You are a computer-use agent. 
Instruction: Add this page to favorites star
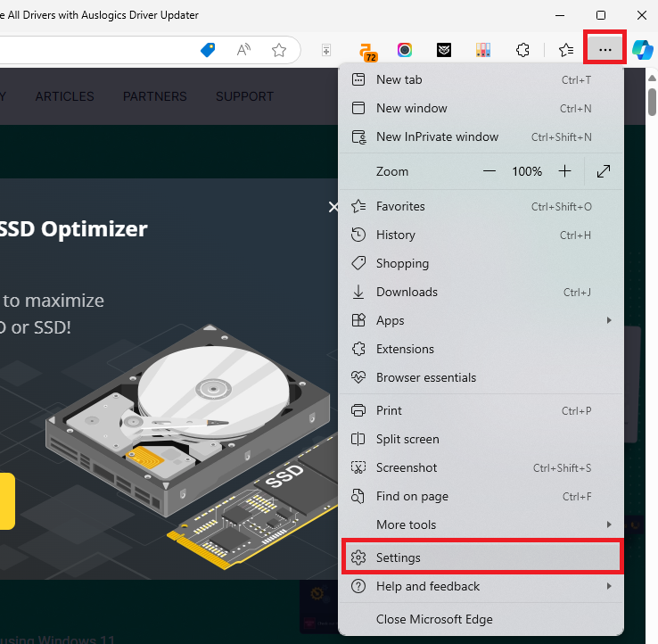[279, 50]
